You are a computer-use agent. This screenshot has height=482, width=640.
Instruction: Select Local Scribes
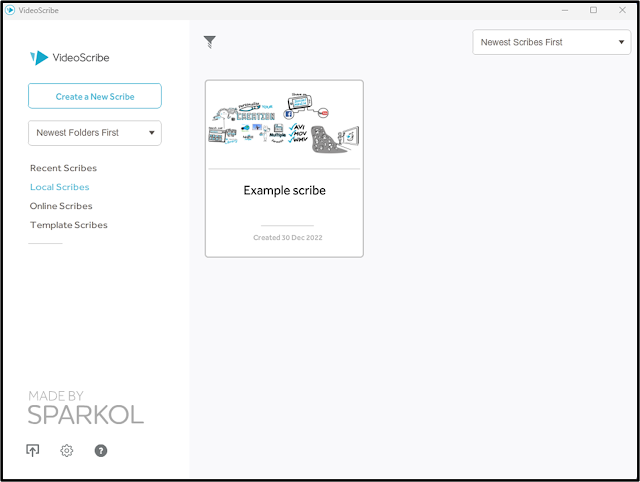pyautogui.click(x=60, y=187)
